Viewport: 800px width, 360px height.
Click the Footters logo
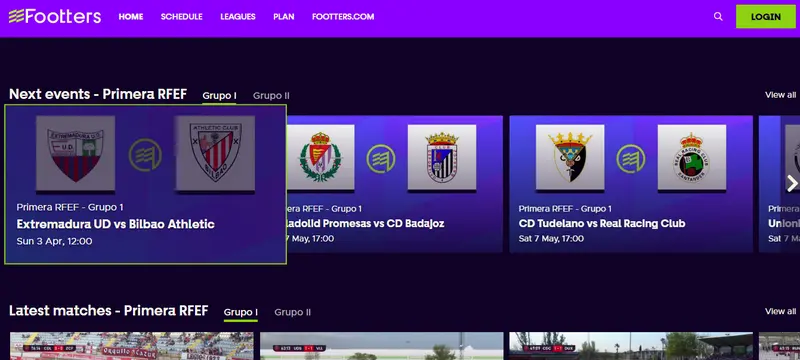[55, 16]
